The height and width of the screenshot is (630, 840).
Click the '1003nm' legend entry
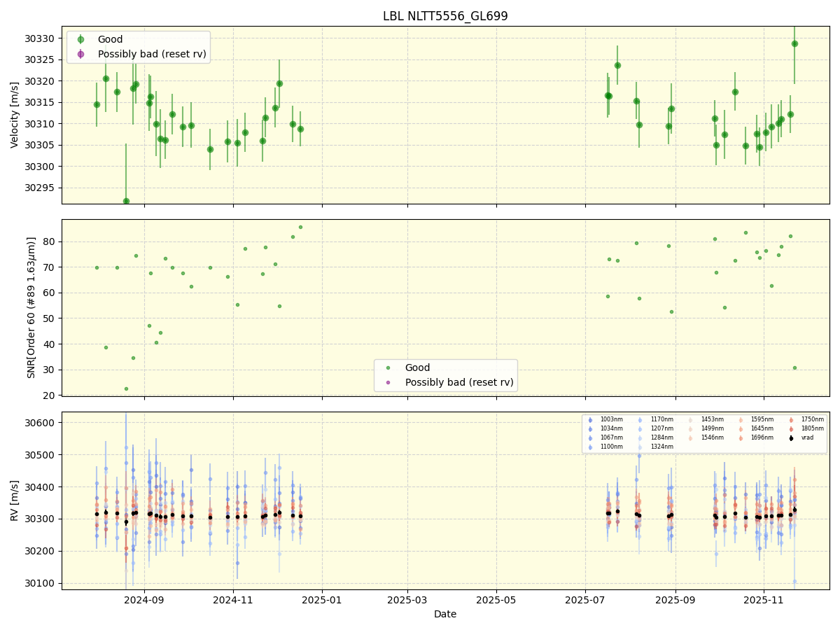click(605, 419)
